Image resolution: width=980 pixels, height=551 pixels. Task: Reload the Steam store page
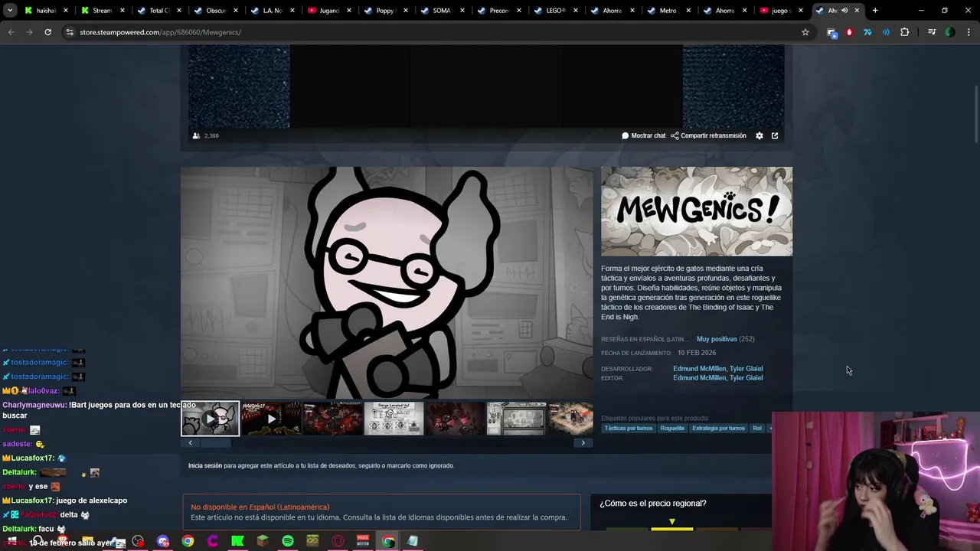[x=47, y=32]
